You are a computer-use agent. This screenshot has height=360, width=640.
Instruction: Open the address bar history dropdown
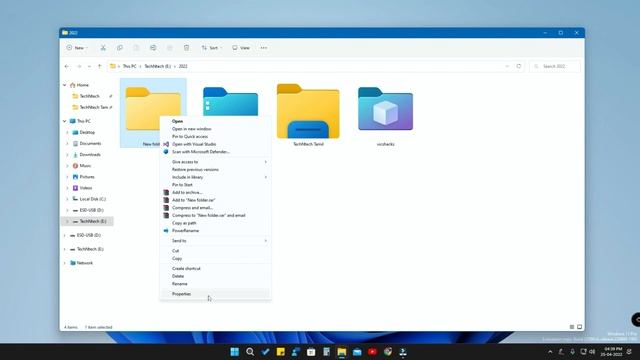click(507, 66)
